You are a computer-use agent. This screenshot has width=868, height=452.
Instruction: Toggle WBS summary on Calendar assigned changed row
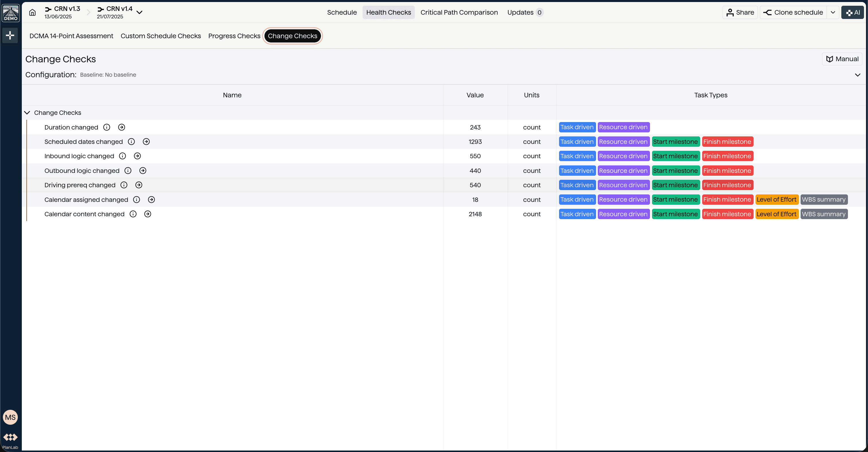point(824,199)
